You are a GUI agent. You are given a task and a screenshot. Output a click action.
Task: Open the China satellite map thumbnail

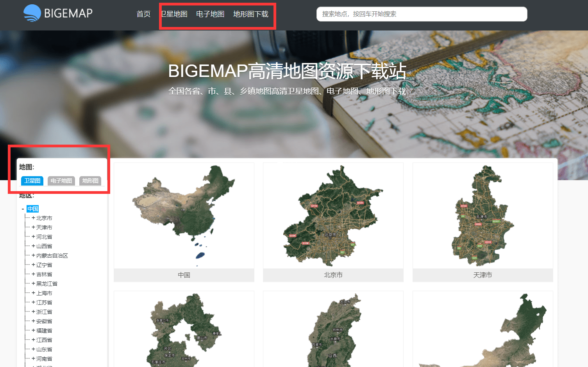tap(184, 216)
